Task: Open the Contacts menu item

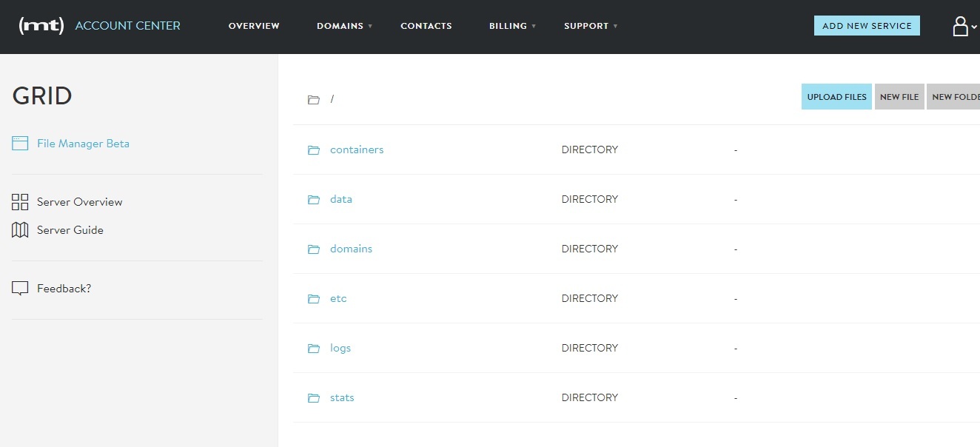Action: (426, 26)
